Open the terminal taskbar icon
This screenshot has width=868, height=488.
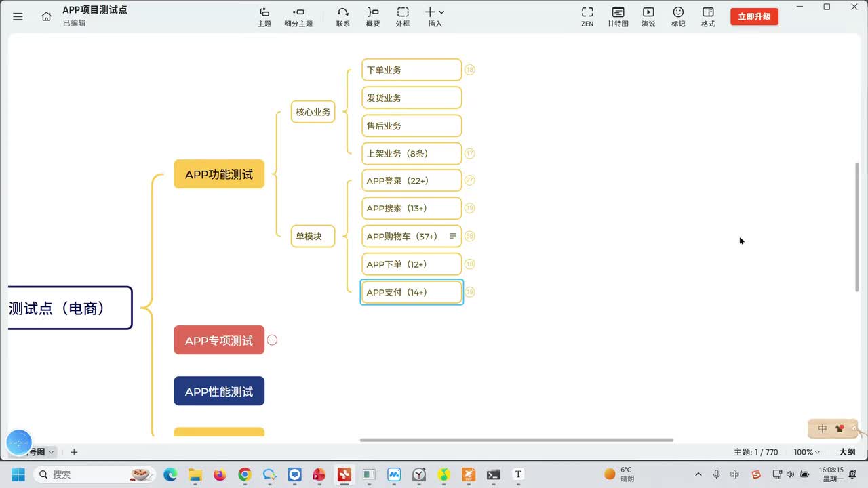(494, 474)
